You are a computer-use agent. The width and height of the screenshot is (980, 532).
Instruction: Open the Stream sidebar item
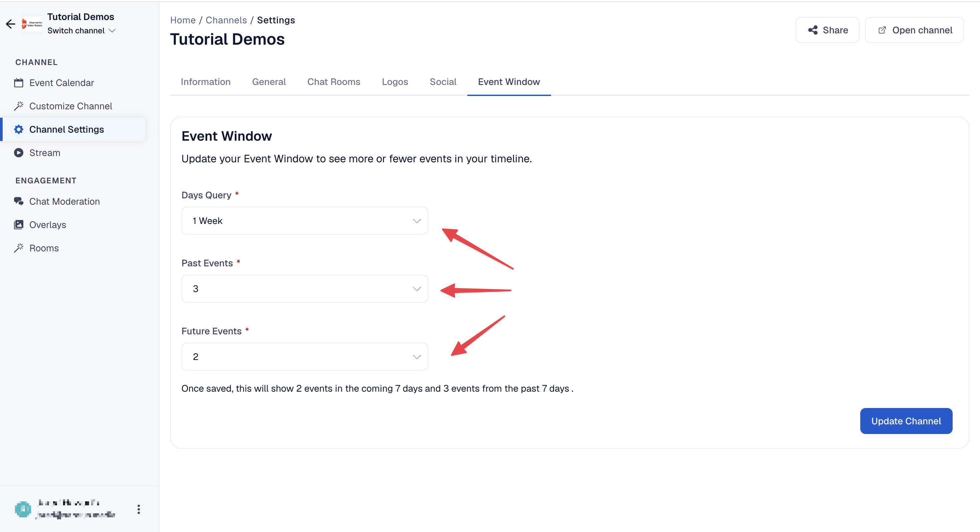pos(73,153)
